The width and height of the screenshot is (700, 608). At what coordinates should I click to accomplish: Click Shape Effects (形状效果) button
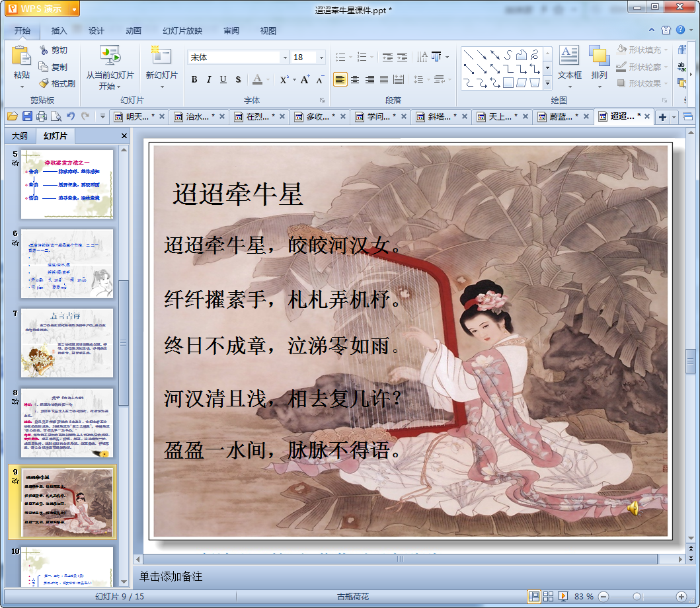click(642, 83)
